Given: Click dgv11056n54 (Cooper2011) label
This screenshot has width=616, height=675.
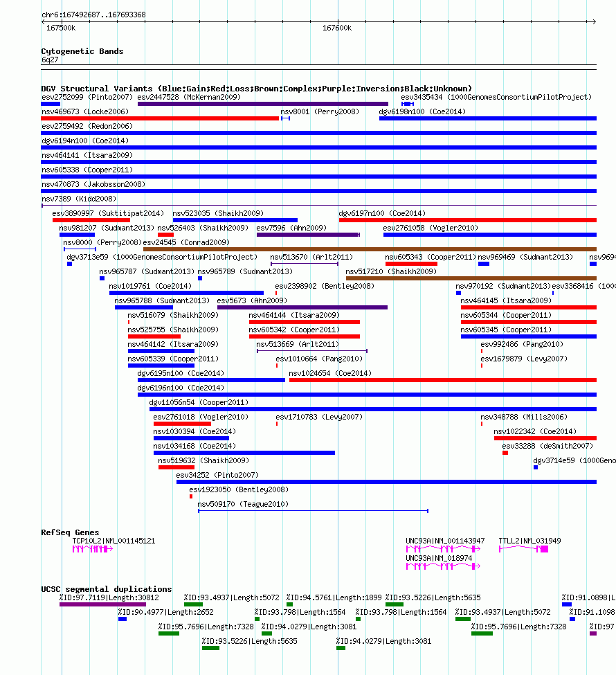Looking at the screenshot, I should tap(199, 403).
